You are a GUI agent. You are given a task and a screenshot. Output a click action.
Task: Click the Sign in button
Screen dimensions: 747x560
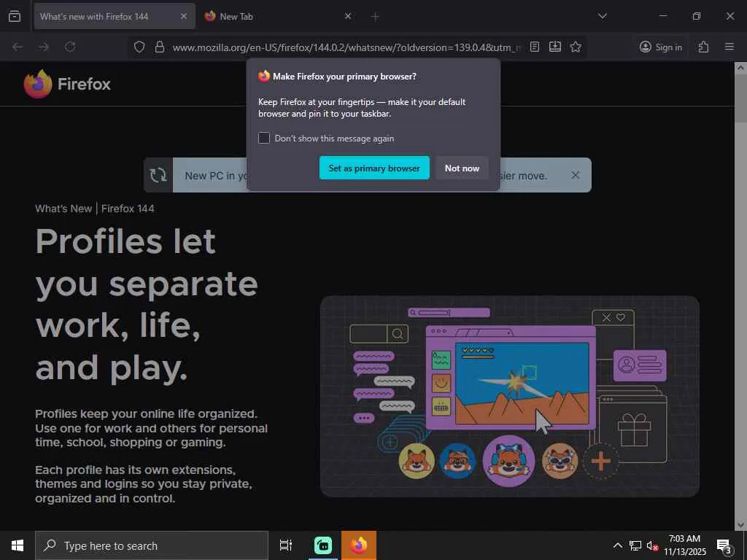pos(661,47)
